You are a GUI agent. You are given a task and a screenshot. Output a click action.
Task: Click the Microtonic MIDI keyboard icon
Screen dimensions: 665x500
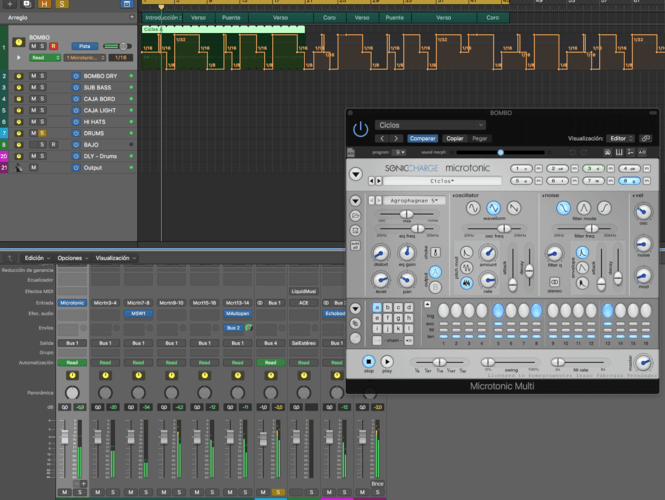pos(619,152)
